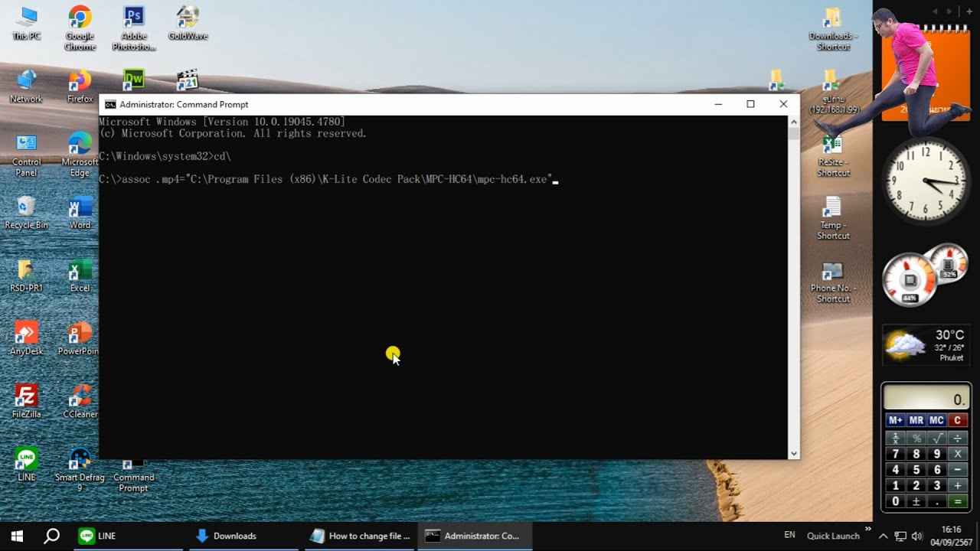Launch CCleaner desktop shortcut
The image size is (980, 551).
[80, 402]
